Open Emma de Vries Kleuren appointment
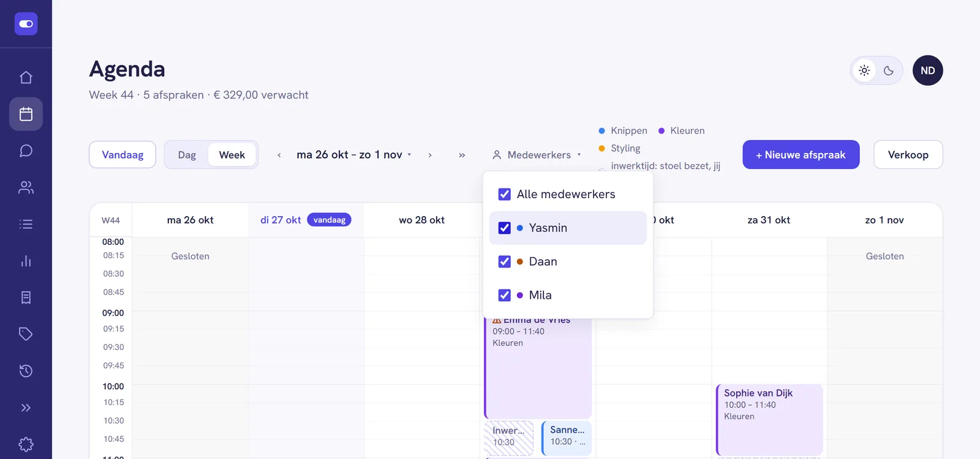Screen dimensions: 980x459 coord(538,367)
